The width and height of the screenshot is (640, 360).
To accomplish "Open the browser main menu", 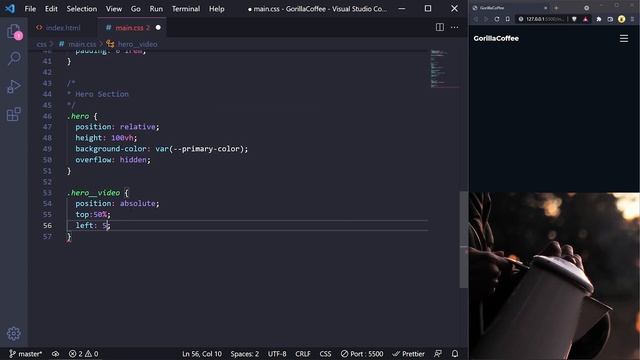I will click(632, 19).
